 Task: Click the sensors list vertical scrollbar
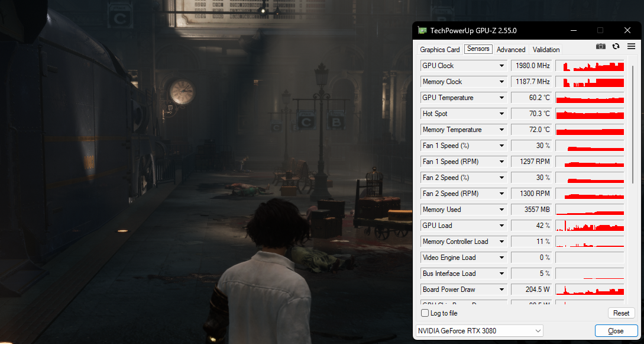point(633,123)
